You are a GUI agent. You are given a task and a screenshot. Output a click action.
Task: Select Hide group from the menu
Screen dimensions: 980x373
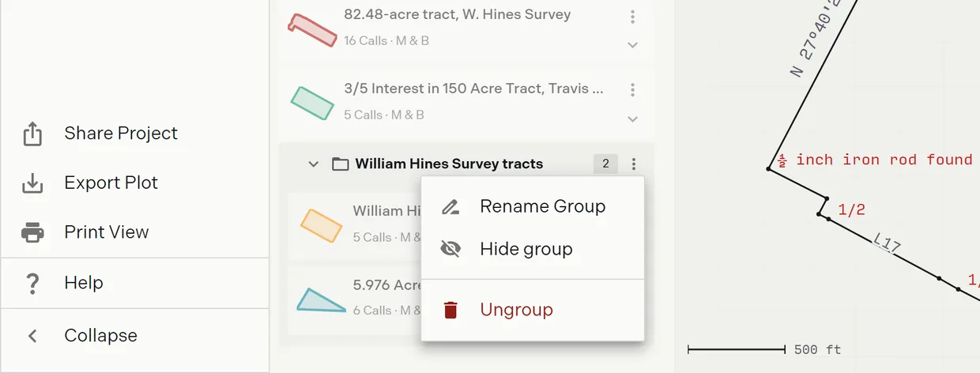point(533,250)
